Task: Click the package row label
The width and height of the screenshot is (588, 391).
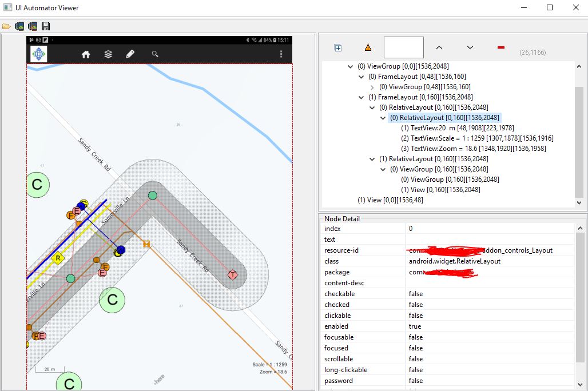Action: pos(337,272)
